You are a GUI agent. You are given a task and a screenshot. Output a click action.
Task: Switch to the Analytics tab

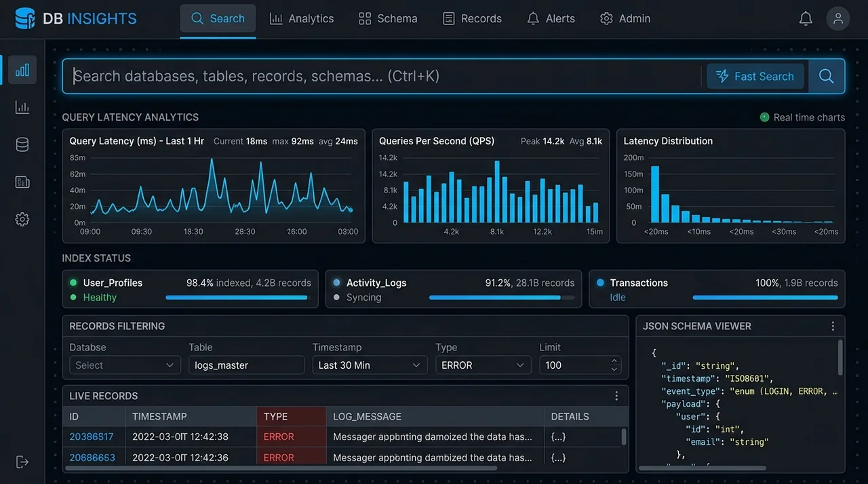[x=302, y=19]
